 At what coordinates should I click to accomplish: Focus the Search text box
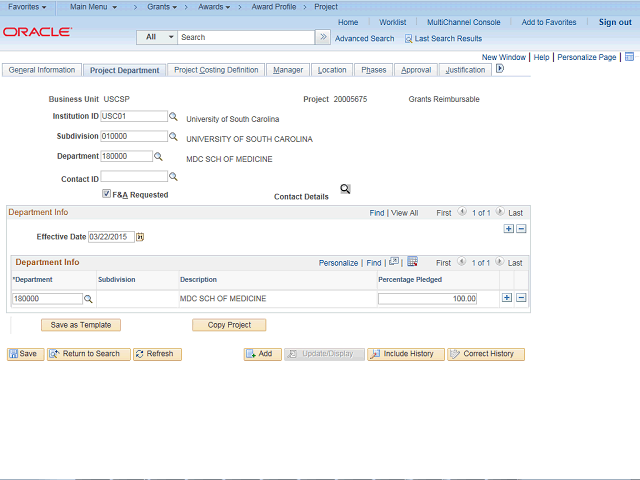(246, 37)
